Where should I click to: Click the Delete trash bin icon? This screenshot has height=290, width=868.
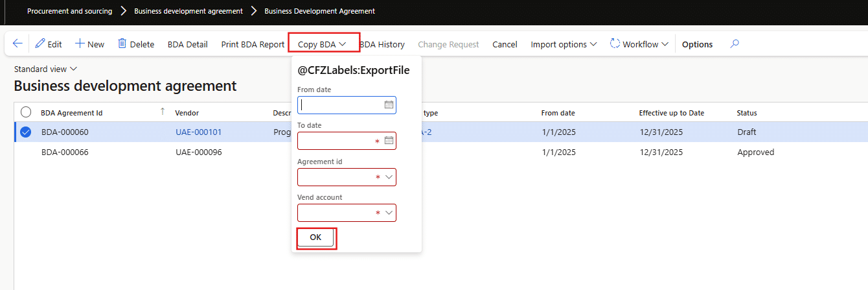[122, 44]
